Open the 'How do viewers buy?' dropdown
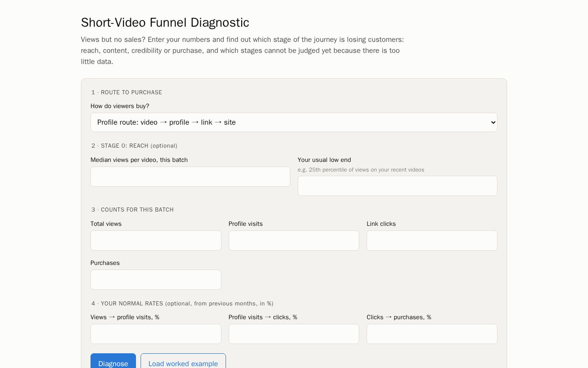Viewport: 588px width, 368px height. click(x=294, y=122)
